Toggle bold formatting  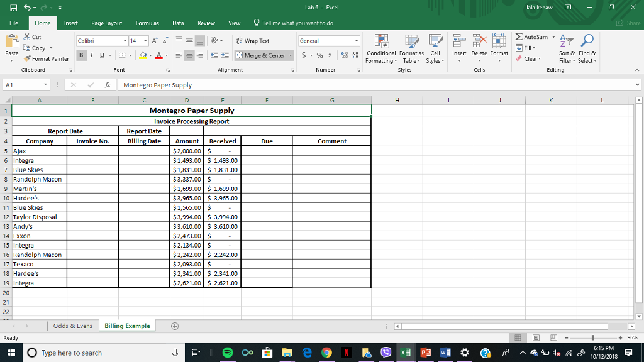point(80,55)
